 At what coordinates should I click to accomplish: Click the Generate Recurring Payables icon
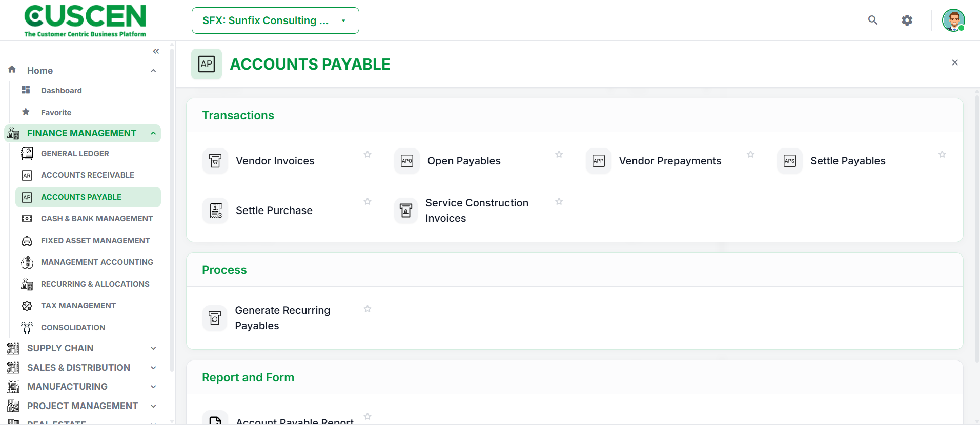click(215, 318)
